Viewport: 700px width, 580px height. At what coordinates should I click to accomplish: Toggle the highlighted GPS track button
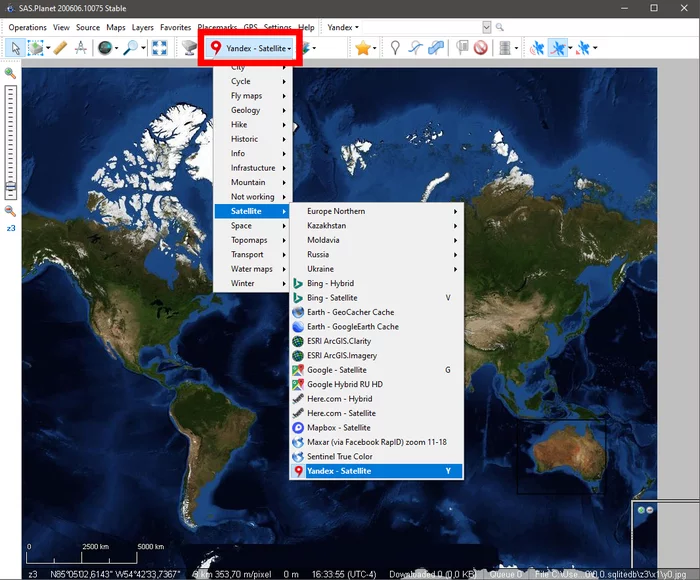558,48
